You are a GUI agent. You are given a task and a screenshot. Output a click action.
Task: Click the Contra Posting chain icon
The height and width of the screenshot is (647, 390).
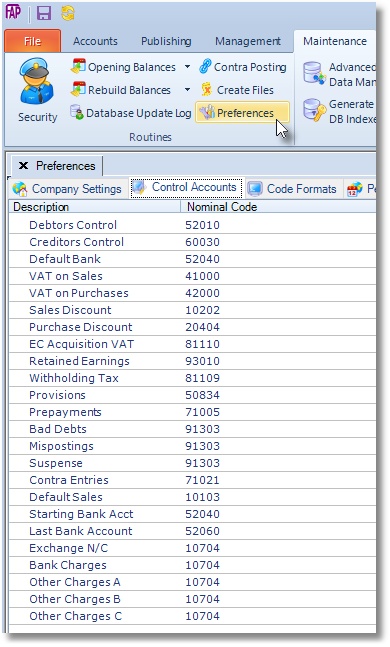[x=206, y=66]
